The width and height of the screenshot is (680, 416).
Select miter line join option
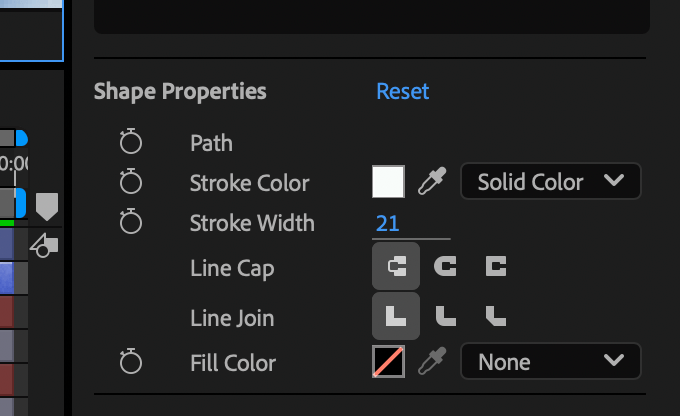(396, 316)
